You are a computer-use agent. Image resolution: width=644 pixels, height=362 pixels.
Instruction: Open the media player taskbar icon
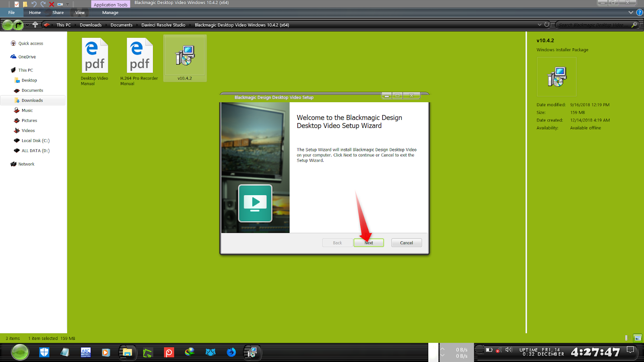click(106, 352)
